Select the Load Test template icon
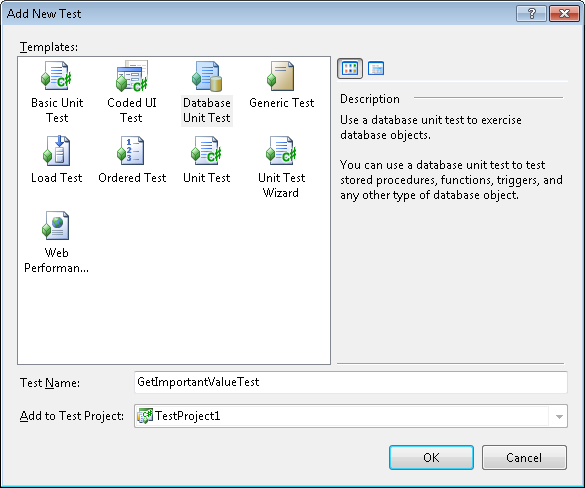 56,151
